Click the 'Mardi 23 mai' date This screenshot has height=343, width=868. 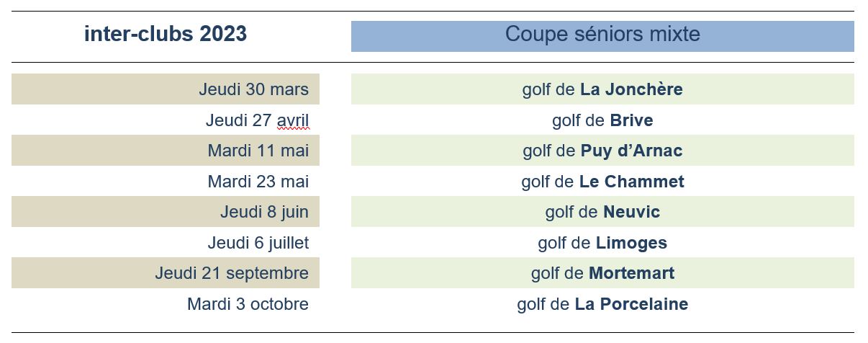pos(258,182)
